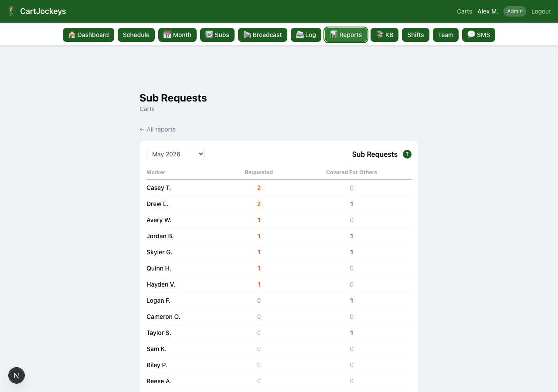Open the Team page
The image size is (558, 392).
coord(446,35)
